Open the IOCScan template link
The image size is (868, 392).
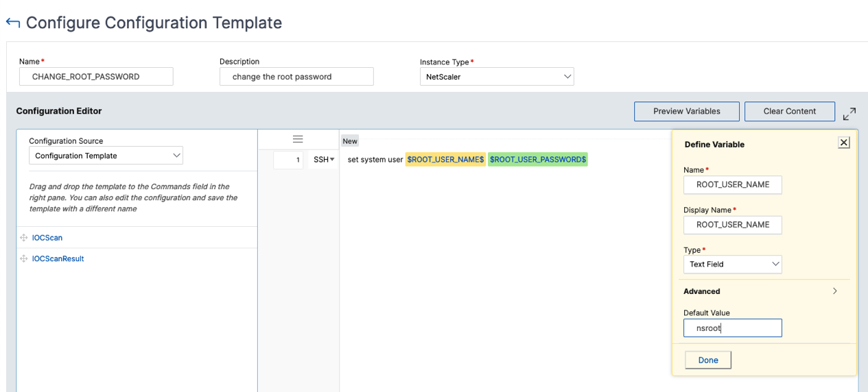[x=47, y=238]
